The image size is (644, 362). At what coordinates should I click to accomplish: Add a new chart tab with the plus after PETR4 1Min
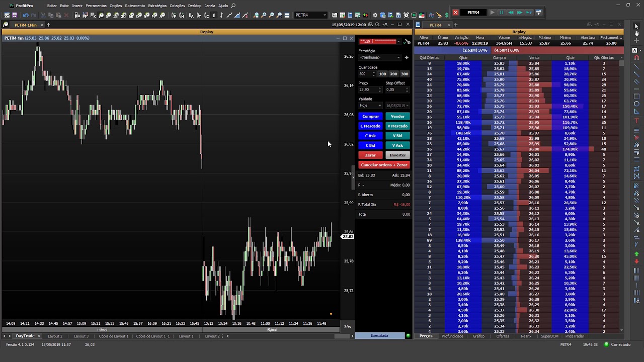(49, 25)
